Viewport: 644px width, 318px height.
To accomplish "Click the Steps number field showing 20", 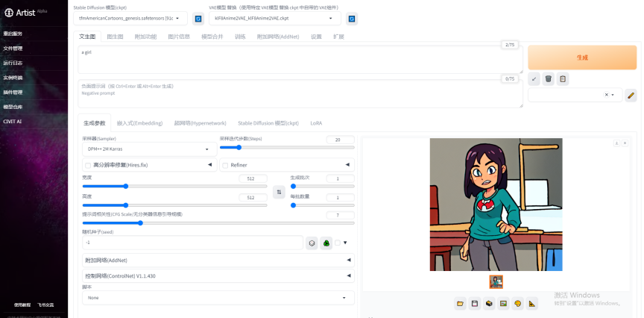I will click(341, 140).
